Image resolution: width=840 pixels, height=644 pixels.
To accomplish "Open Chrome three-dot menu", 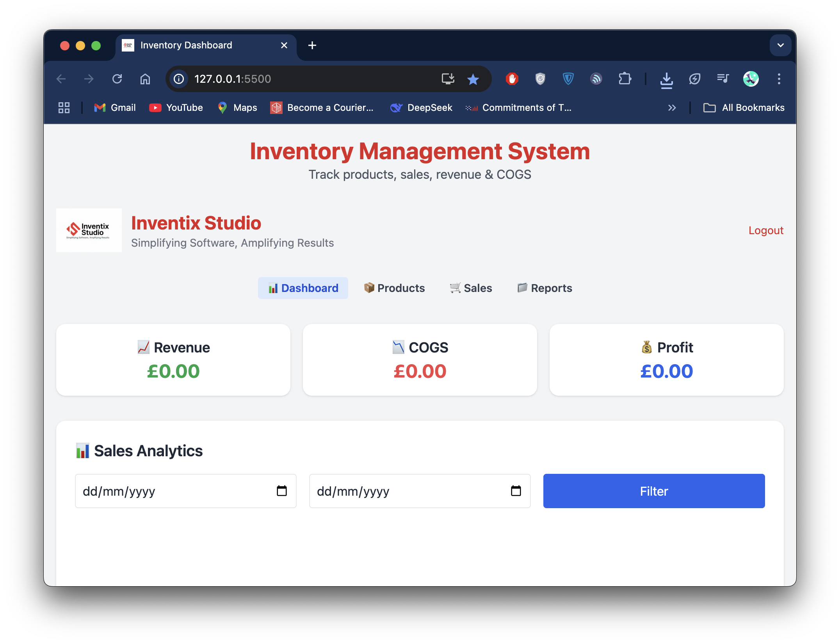I will (779, 79).
